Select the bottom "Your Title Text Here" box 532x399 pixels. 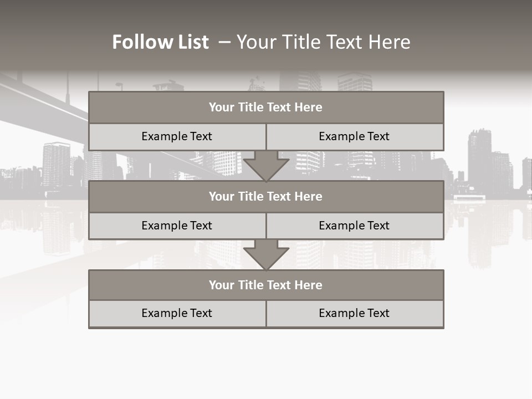[x=266, y=285]
